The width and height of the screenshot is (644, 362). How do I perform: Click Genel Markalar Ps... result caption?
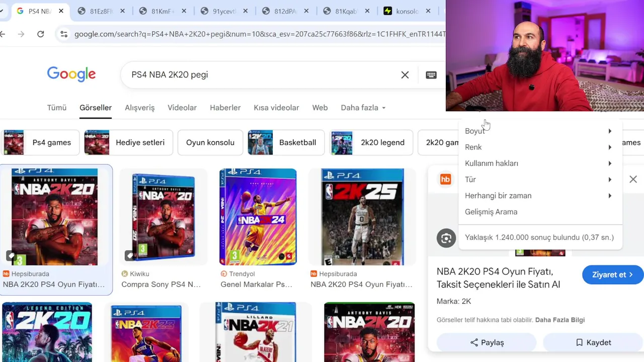256,285
